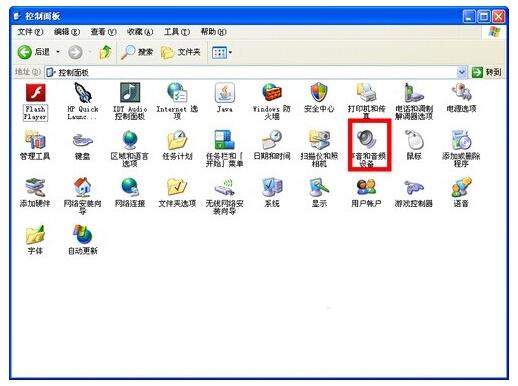Image resolution: width=518 pixels, height=386 pixels.
Task: Click the 后退 back button
Action: click(x=33, y=52)
